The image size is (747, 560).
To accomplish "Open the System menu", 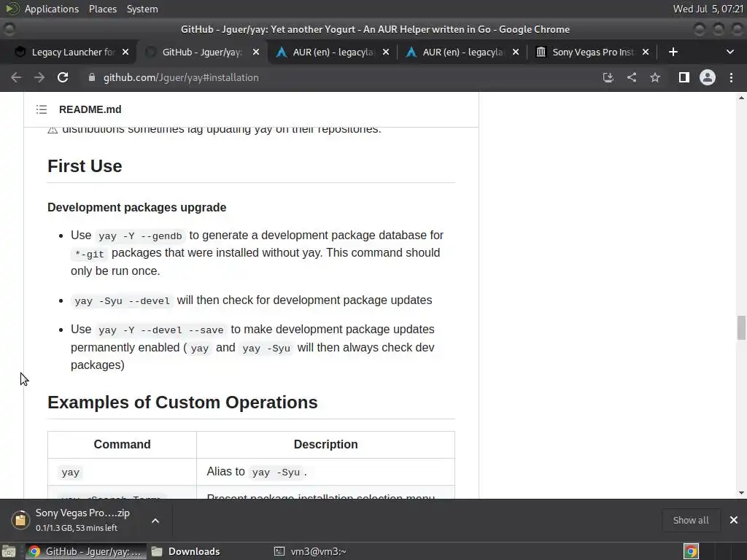I will [x=142, y=9].
